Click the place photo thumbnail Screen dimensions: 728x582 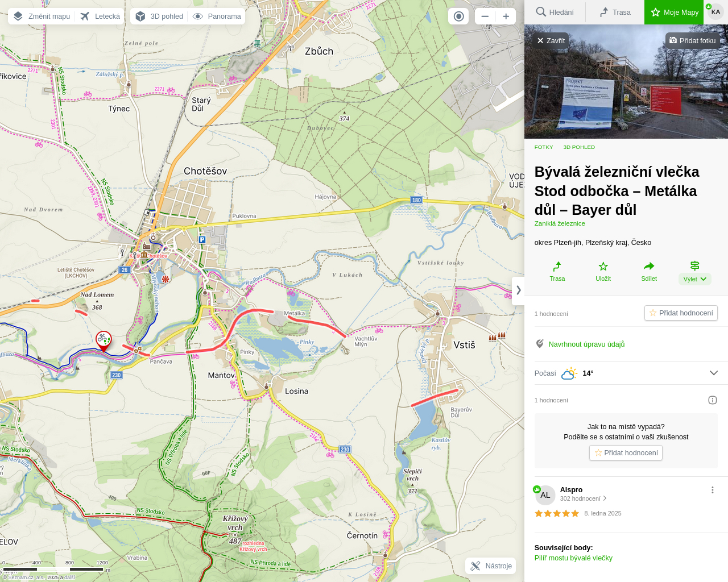click(x=626, y=91)
